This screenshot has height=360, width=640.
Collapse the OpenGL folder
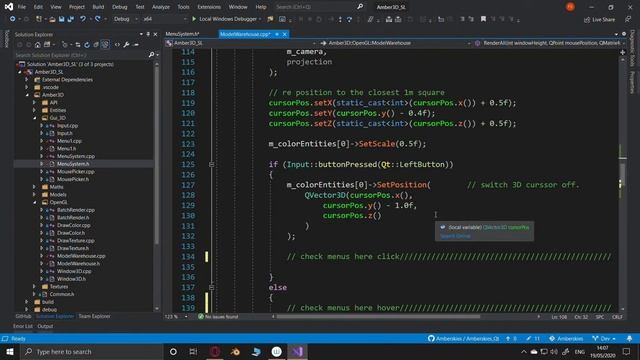[x=35, y=202]
